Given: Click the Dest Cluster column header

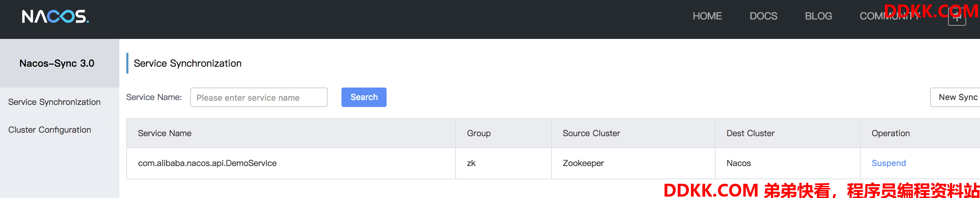Looking at the screenshot, I should pyautogui.click(x=750, y=133).
